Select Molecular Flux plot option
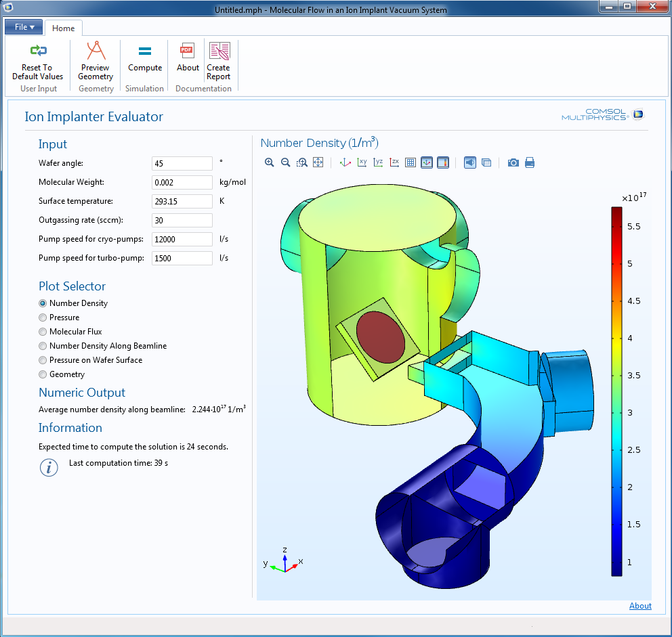 pos(43,332)
